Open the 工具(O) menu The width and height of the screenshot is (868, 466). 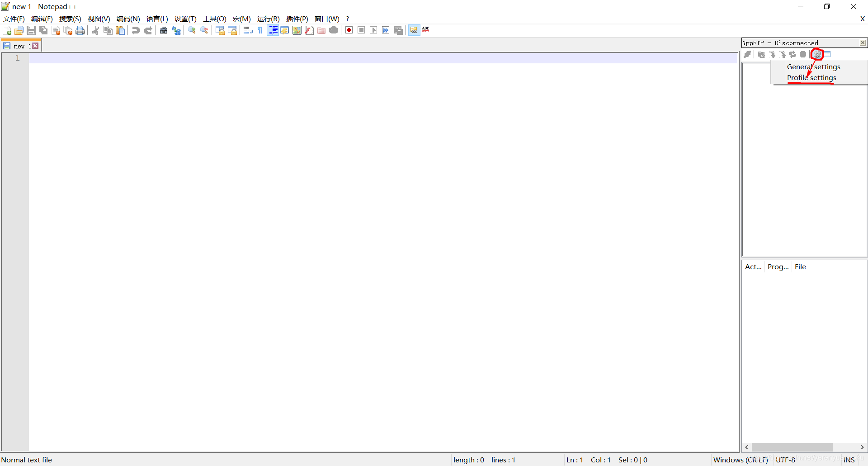[x=215, y=19]
